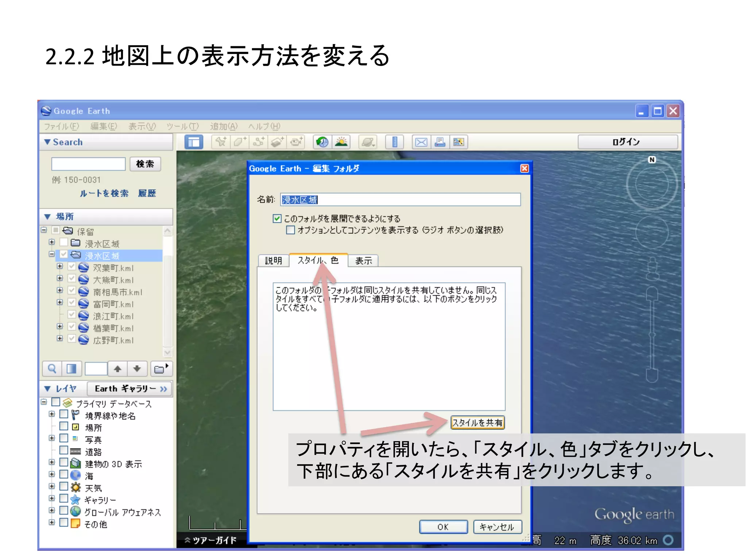Click the 南相馬市.kml globe icon
The height and width of the screenshot is (560, 747).
84,292
